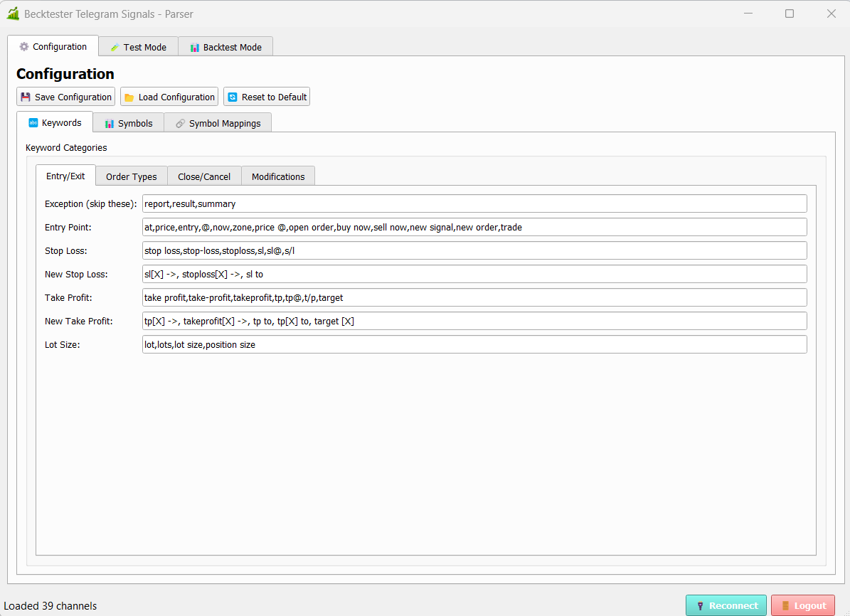
Task: Click the 'New Take Profit:' label
Action: point(79,321)
